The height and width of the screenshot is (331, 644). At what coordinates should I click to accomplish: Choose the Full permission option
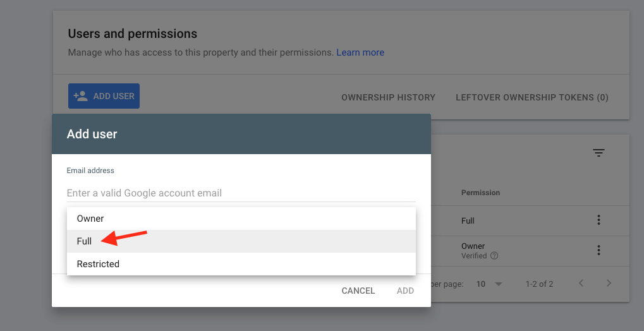coord(241,241)
